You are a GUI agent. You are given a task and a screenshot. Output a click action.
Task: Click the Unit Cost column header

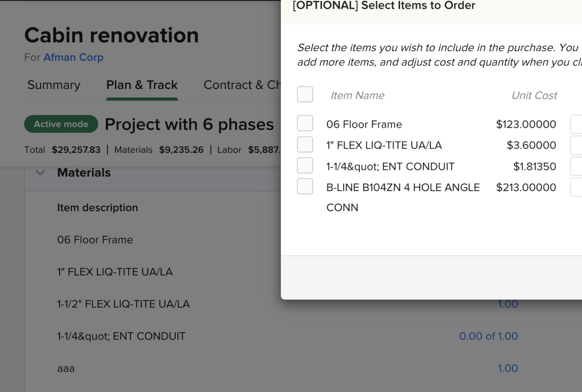click(x=534, y=95)
